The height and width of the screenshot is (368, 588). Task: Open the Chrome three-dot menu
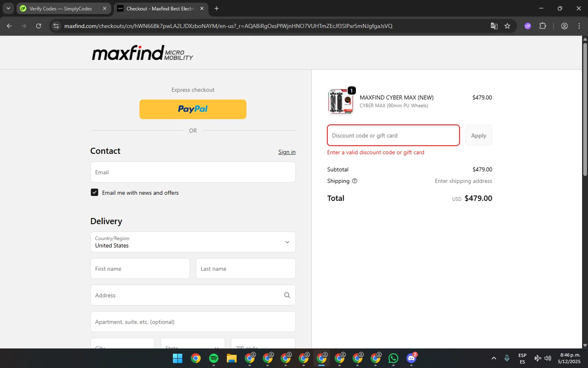pos(579,26)
